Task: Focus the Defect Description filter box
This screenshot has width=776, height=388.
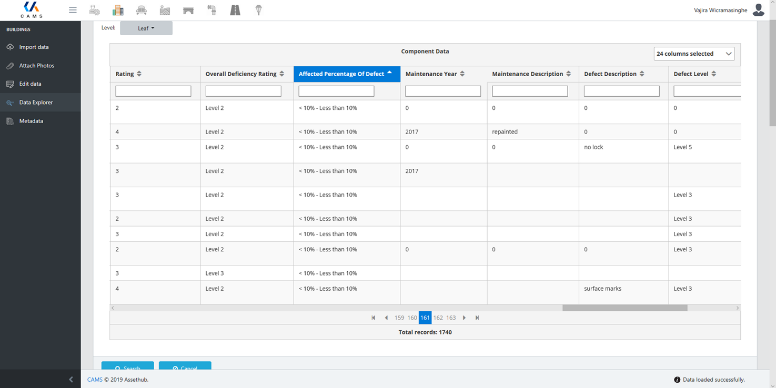Action: tap(622, 91)
